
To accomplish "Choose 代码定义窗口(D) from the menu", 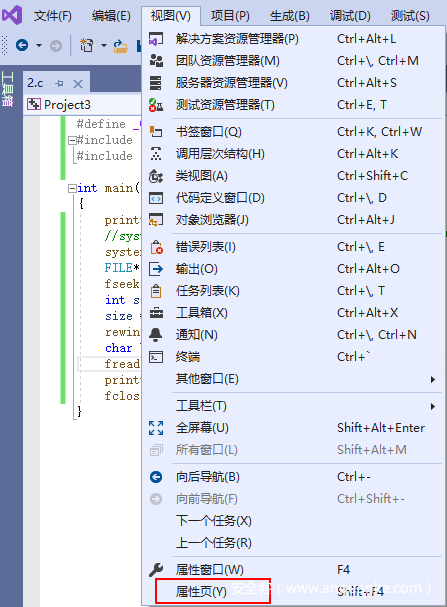I will (x=293, y=198).
